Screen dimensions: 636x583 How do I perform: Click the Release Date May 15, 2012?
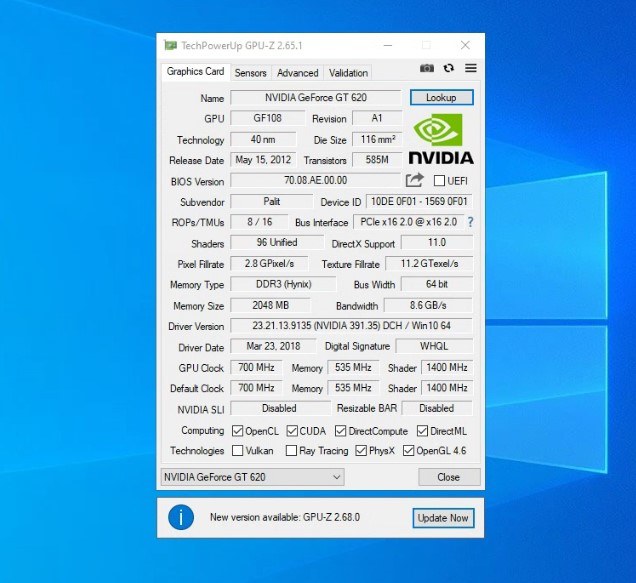(263, 159)
